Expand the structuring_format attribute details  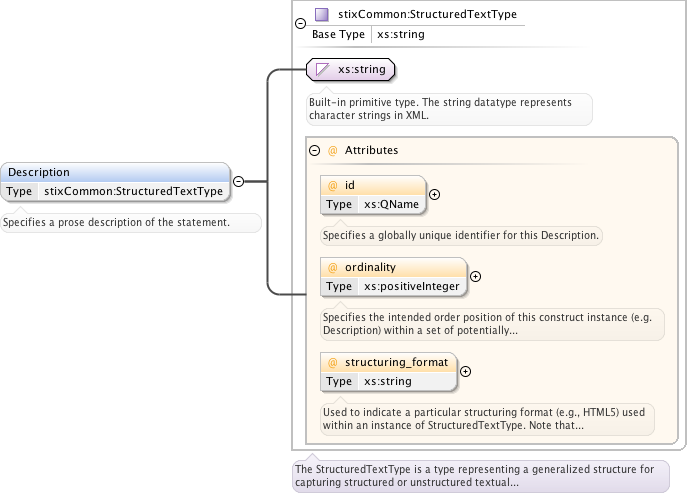coord(465,371)
